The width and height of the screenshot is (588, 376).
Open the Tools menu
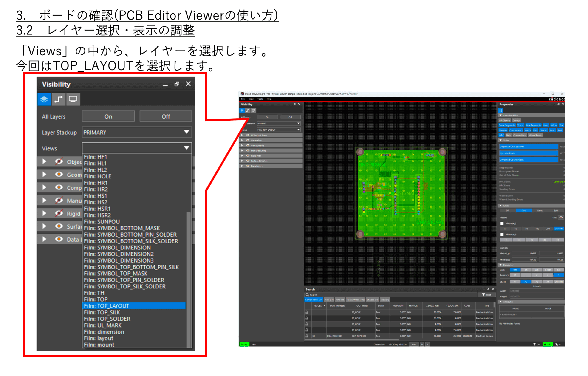[260, 99]
